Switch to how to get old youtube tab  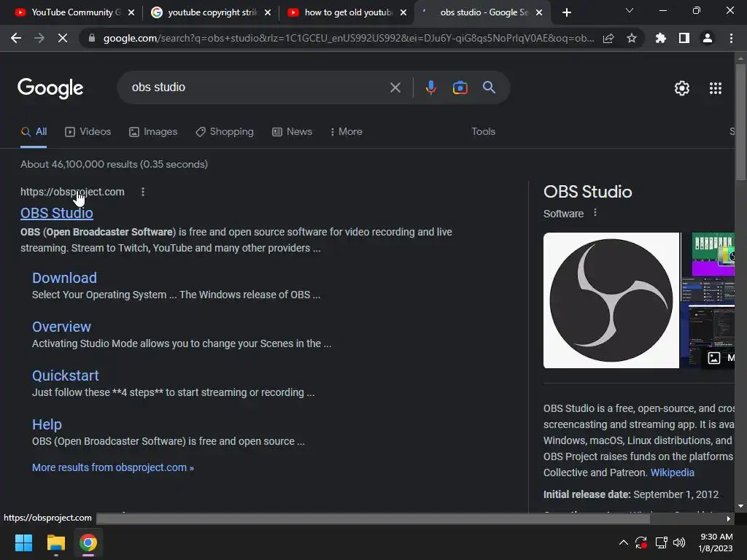pos(345,12)
